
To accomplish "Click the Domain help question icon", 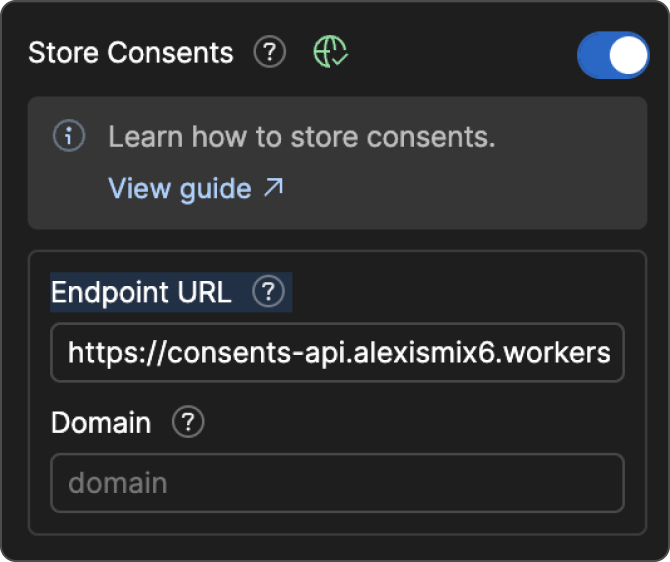I will click(188, 421).
